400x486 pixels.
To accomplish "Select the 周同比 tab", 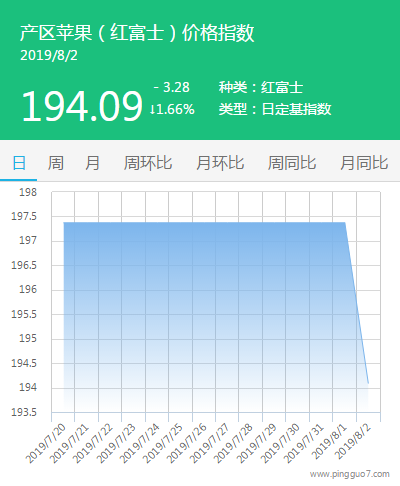I will (292, 163).
